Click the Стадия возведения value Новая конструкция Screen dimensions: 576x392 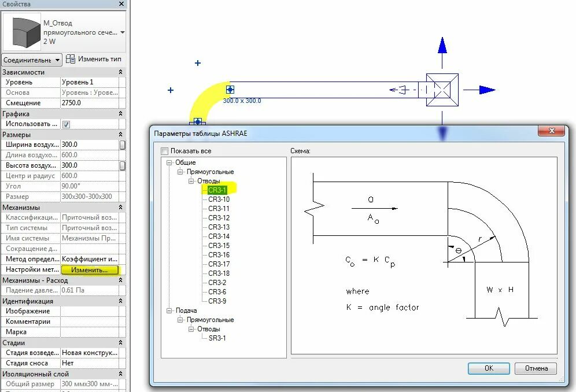click(89, 353)
